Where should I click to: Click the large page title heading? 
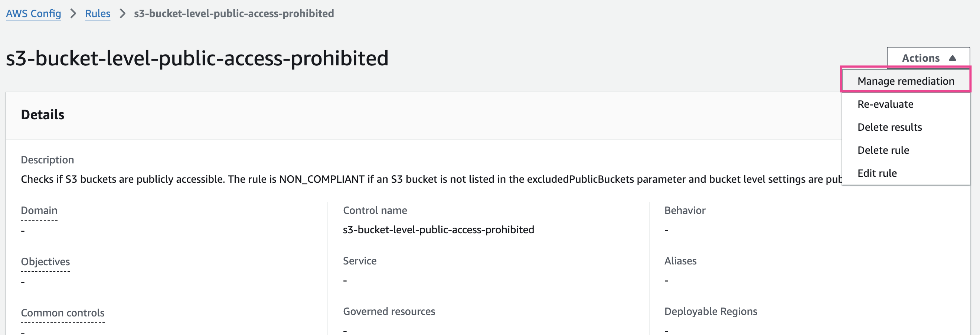click(197, 58)
